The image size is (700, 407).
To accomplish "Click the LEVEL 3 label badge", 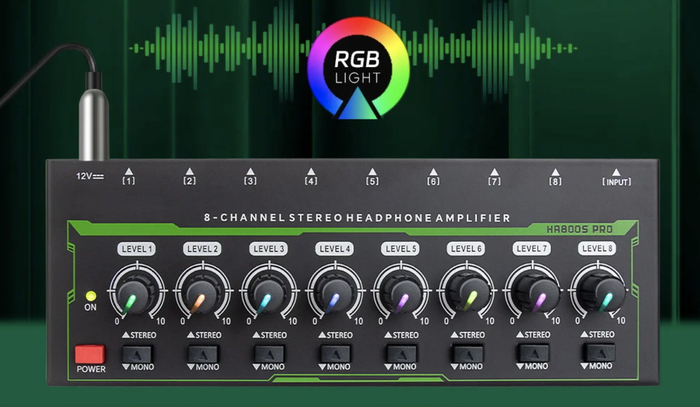I will (268, 248).
